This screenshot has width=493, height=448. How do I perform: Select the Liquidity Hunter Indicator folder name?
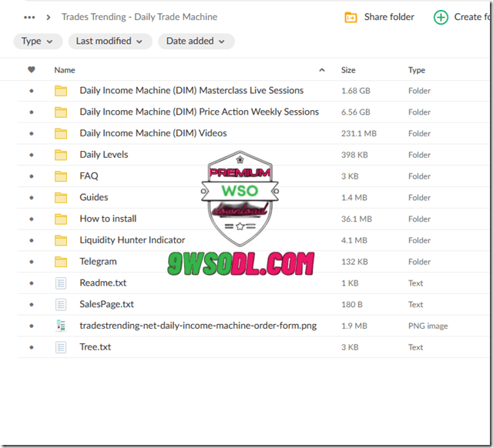pos(132,240)
